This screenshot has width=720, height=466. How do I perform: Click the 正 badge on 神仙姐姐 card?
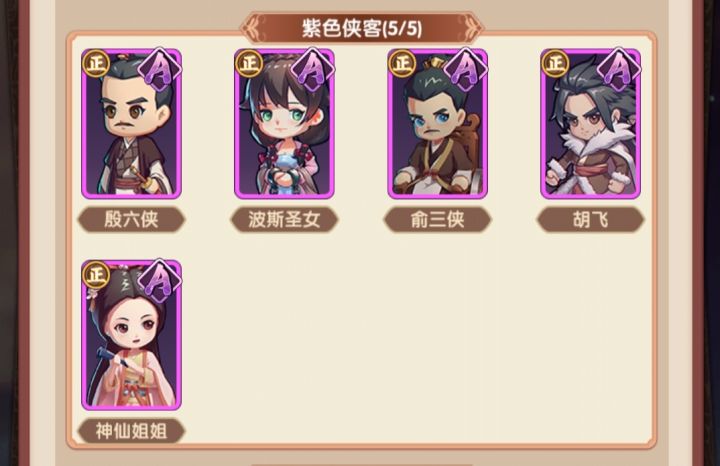pos(96,275)
